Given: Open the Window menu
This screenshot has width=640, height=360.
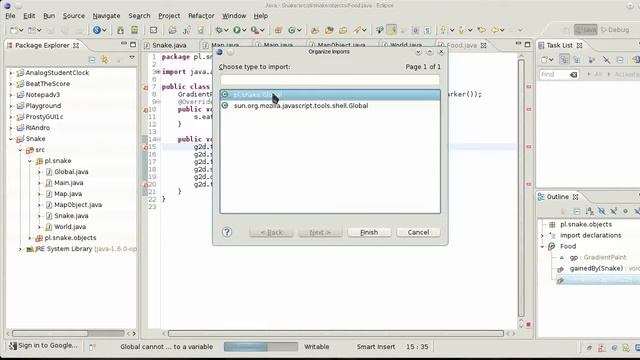Looking at the screenshot, I should coord(234,16).
